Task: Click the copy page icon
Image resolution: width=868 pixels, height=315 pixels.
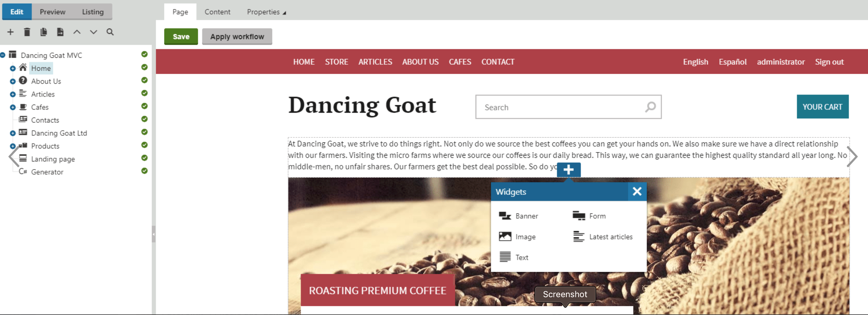Action: pos(44,32)
